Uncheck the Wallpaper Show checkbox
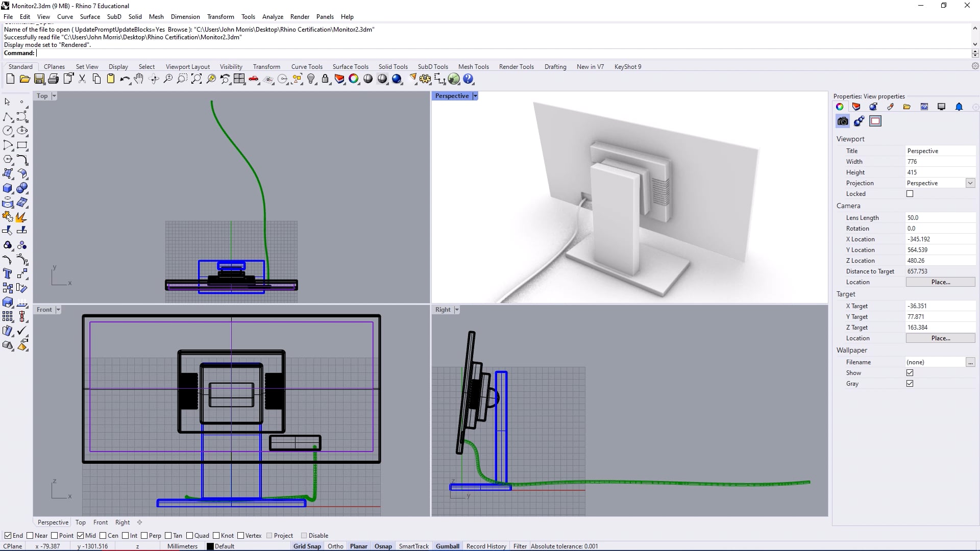 [910, 373]
